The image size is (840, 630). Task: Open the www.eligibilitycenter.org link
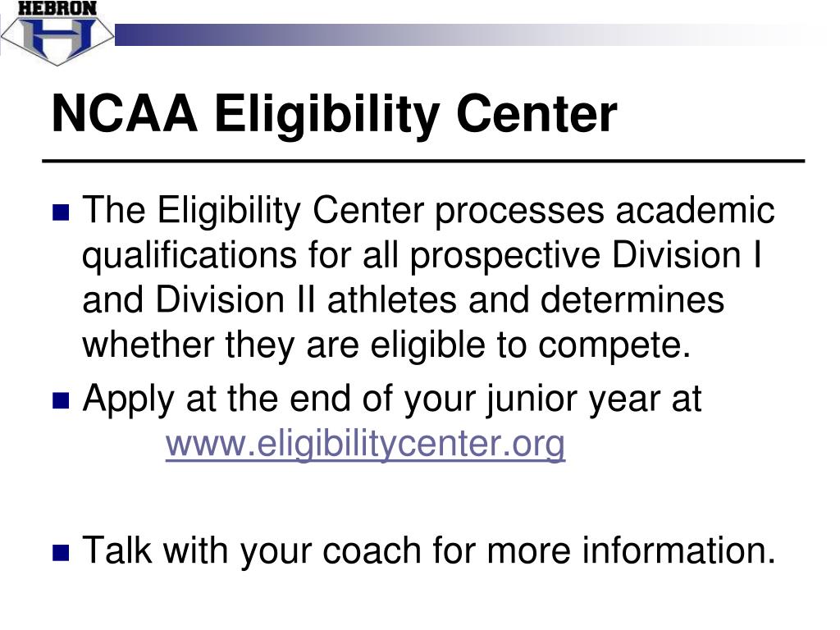(x=365, y=444)
